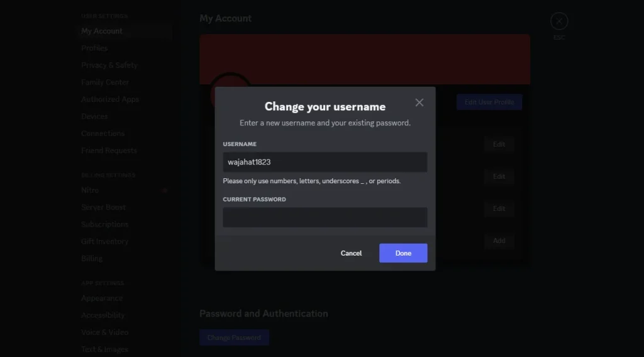
Task: Click the Password and Authentication heading
Action: [264, 314]
